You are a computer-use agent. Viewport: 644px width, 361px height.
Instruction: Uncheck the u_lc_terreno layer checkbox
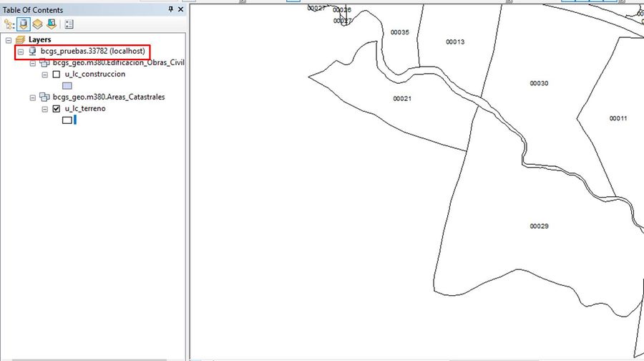57,109
